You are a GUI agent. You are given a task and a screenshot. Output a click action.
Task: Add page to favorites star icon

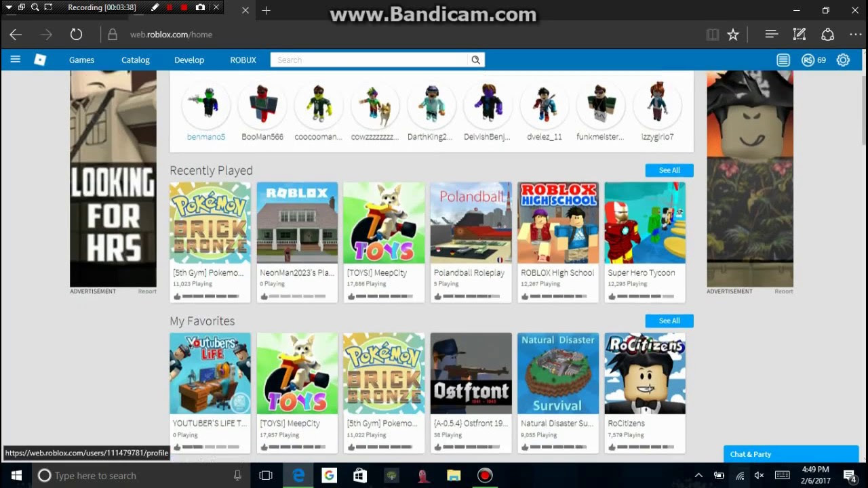click(x=733, y=35)
